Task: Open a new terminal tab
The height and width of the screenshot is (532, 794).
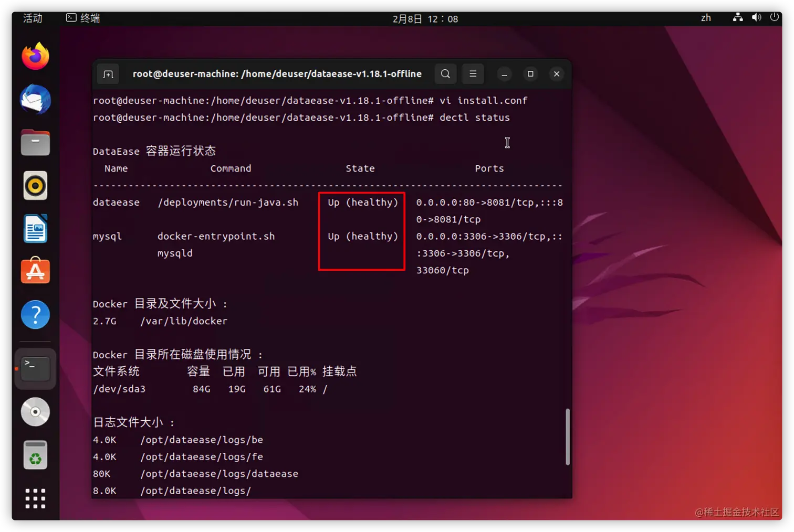Action: pyautogui.click(x=108, y=74)
